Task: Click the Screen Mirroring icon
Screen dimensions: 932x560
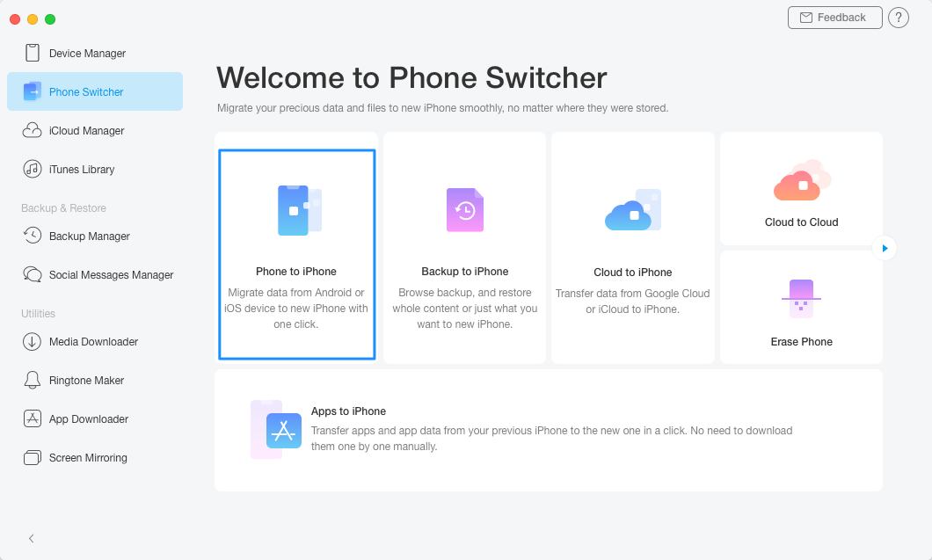Action: point(33,457)
